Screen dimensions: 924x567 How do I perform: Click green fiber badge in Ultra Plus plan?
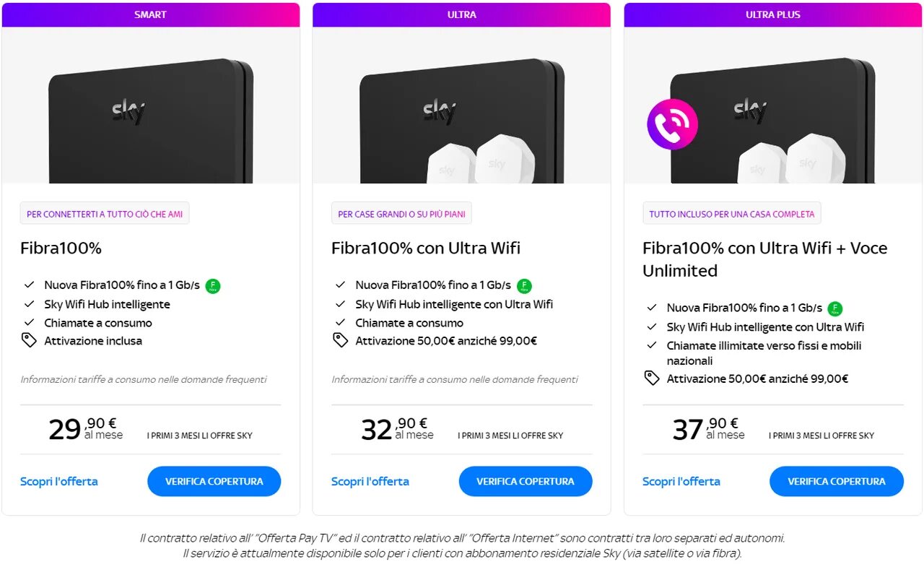(x=835, y=308)
